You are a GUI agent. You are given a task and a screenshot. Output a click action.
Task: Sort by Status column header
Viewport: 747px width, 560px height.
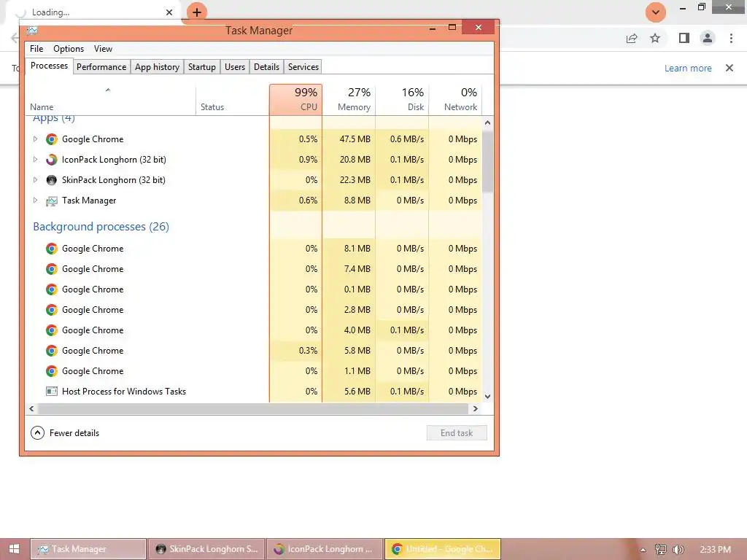tap(233, 99)
